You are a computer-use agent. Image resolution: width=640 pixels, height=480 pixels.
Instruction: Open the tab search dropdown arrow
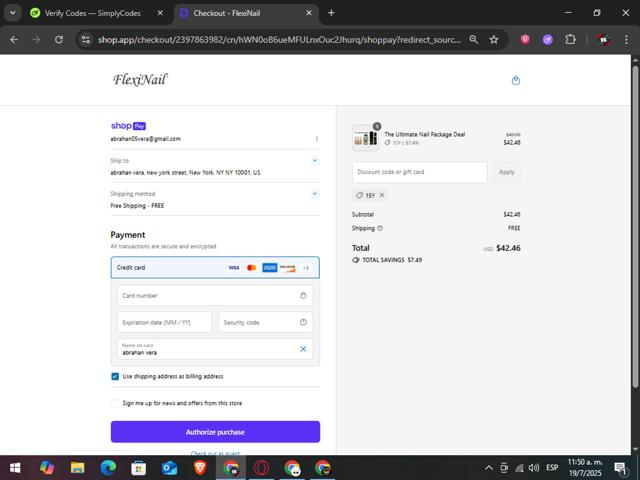13,13
